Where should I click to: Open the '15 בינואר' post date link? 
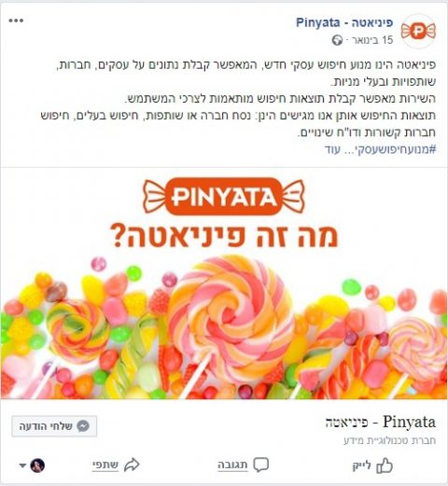(x=372, y=40)
